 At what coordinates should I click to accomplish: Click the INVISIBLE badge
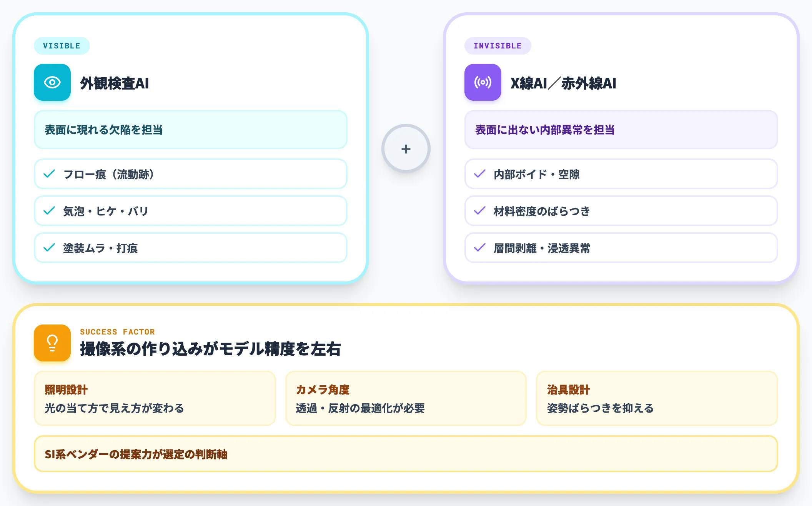498,46
